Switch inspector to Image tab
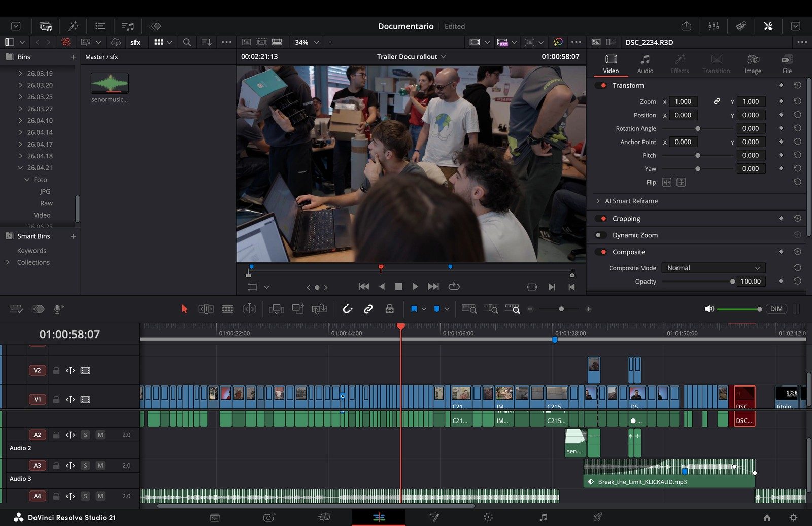 (x=753, y=64)
